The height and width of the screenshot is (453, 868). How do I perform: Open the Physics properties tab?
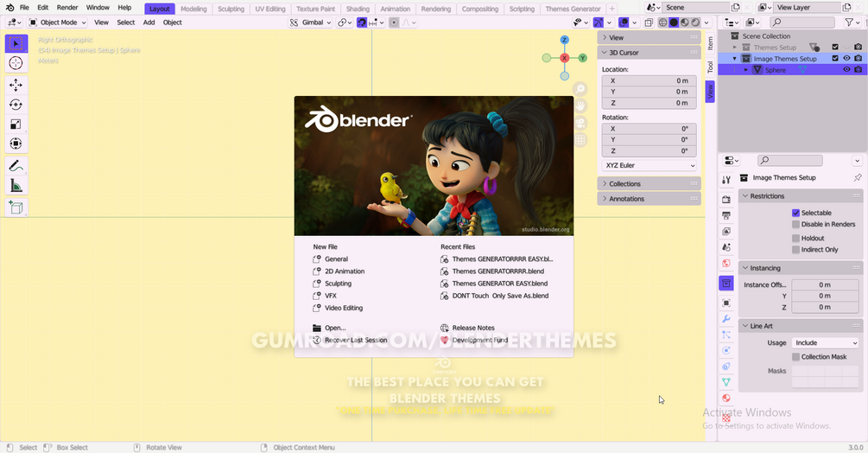[x=726, y=350]
